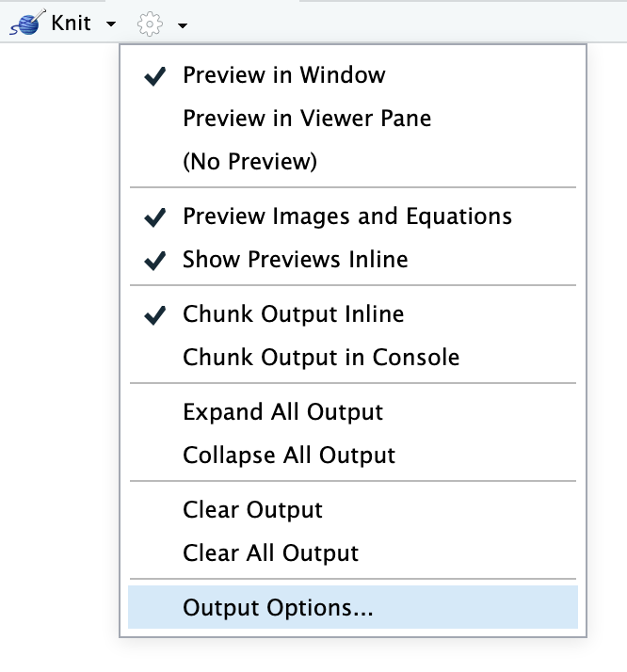Choose Preview in Viewer Pane
Viewport: 627px width, 672px height.
pyautogui.click(x=307, y=119)
